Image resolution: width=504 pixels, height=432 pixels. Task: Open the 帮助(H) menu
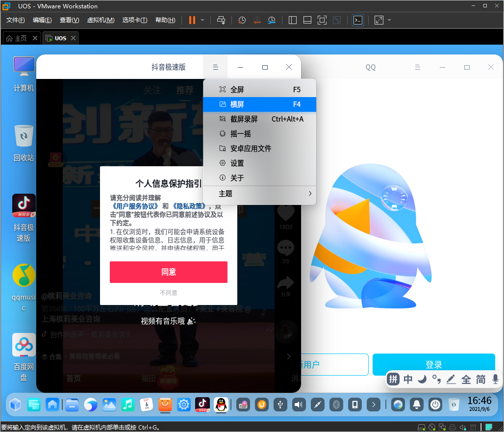pyautogui.click(x=165, y=20)
